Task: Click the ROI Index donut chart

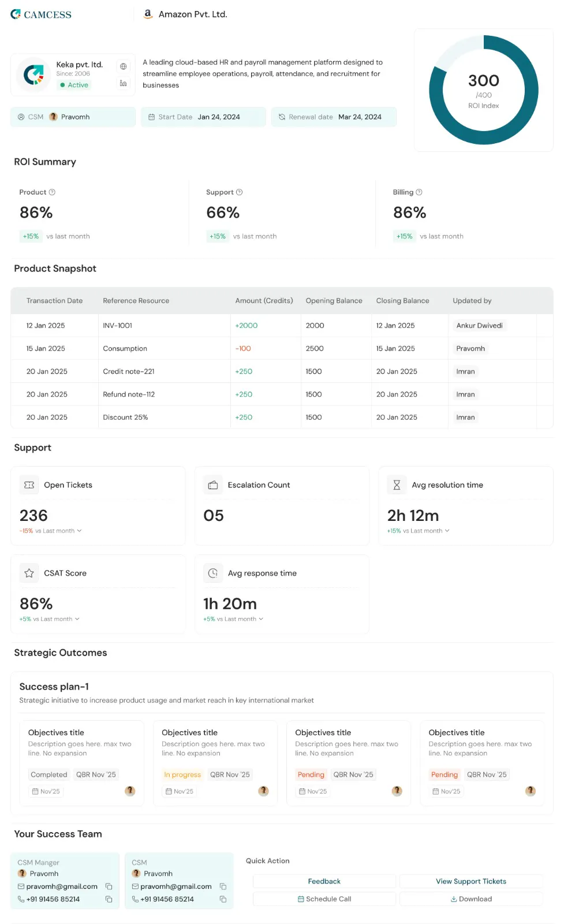Action: [x=484, y=90]
